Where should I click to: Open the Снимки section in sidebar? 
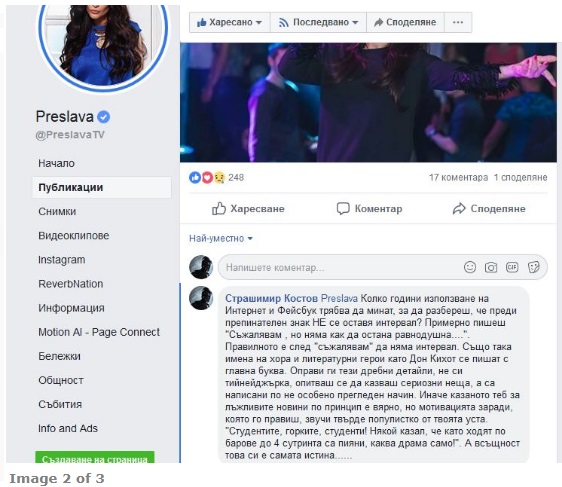point(57,211)
